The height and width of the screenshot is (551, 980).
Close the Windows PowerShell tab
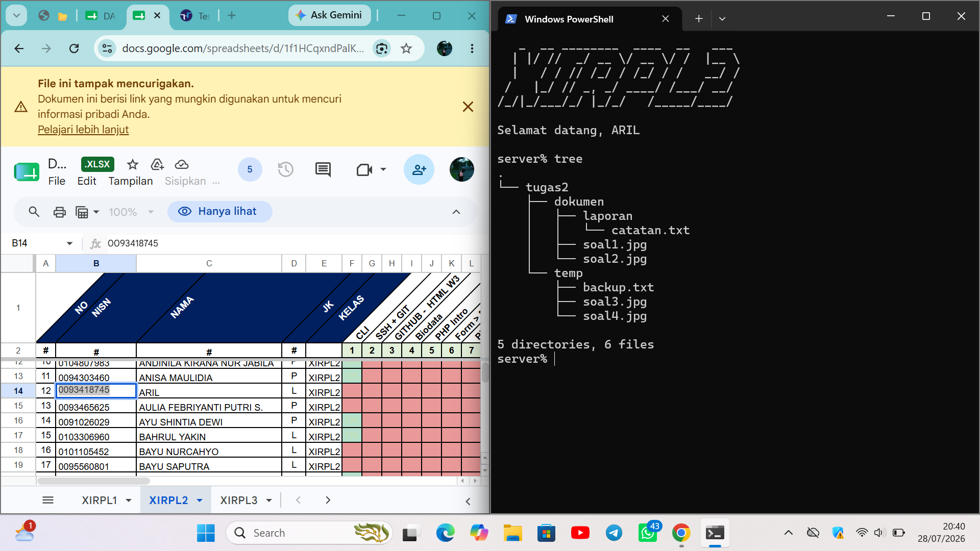(x=666, y=19)
